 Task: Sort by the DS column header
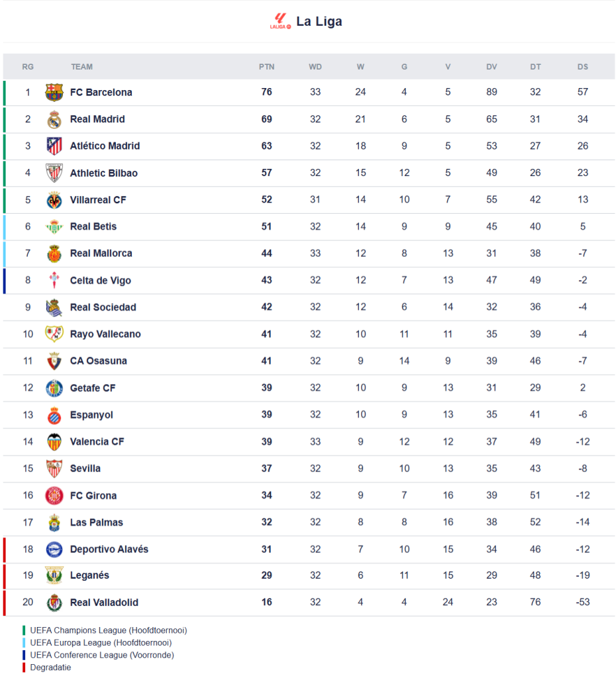(582, 67)
